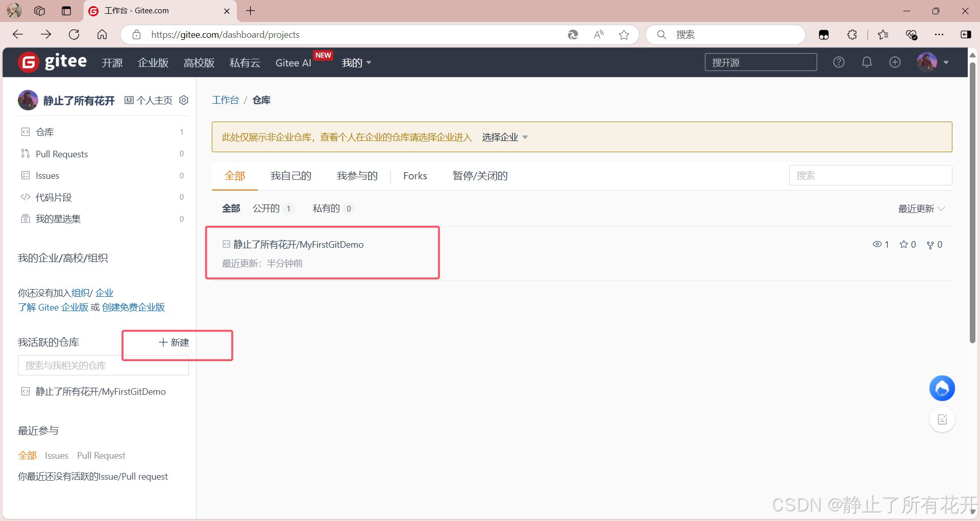The width and height of the screenshot is (980, 521).
Task: Open profile settings gear icon
Action: pos(184,100)
